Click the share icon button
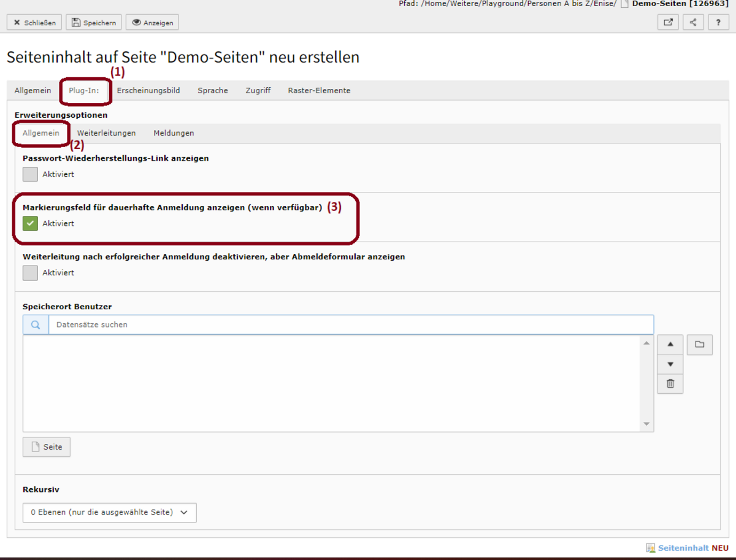This screenshot has height=560, width=736. (693, 23)
